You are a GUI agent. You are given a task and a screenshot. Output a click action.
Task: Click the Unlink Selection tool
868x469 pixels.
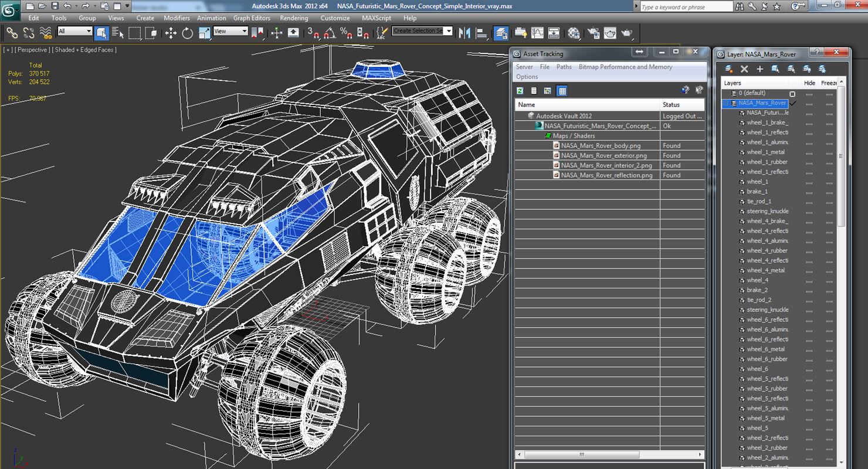click(28, 33)
